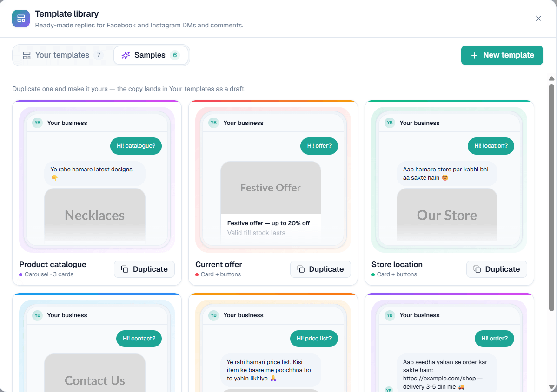Select the Samples tab
This screenshot has width=557, height=392.
coord(151,55)
